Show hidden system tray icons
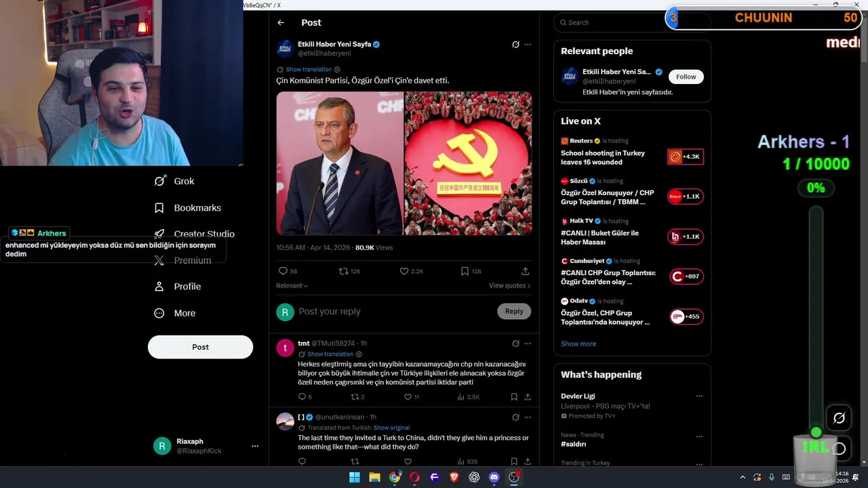Image resolution: width=868 pixels, height=488 pixels. (743, 477)
